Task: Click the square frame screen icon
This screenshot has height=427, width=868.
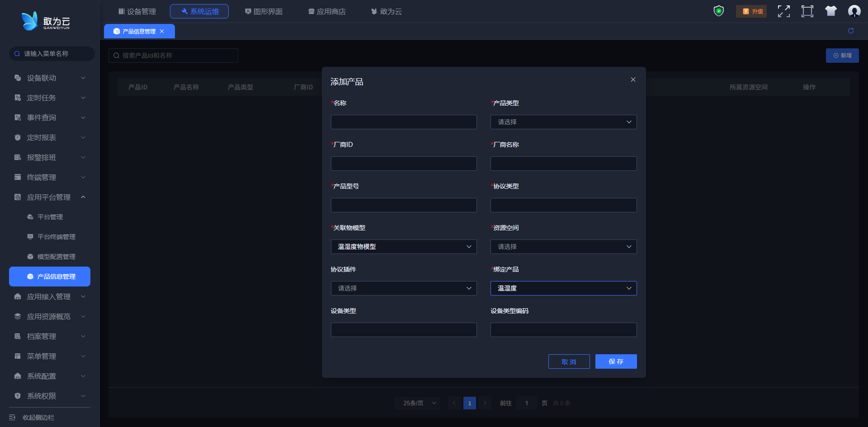Action: [x=807, y=11]
